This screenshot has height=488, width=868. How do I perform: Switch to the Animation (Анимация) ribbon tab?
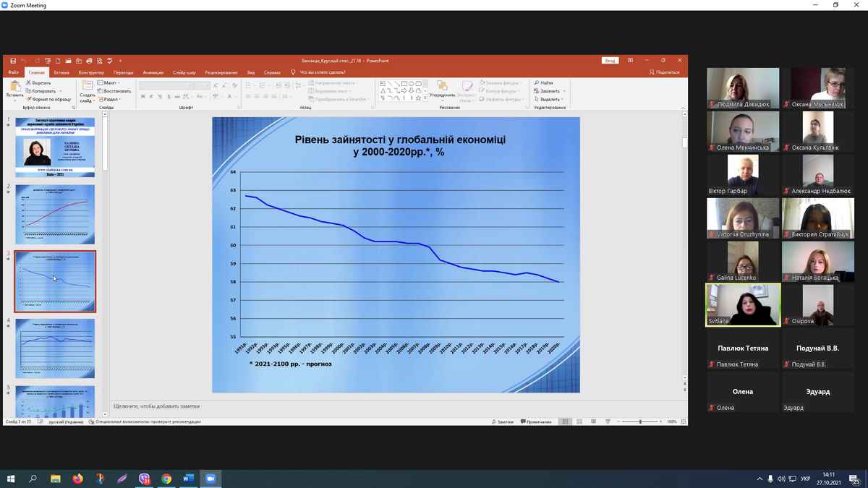point(153,72)
